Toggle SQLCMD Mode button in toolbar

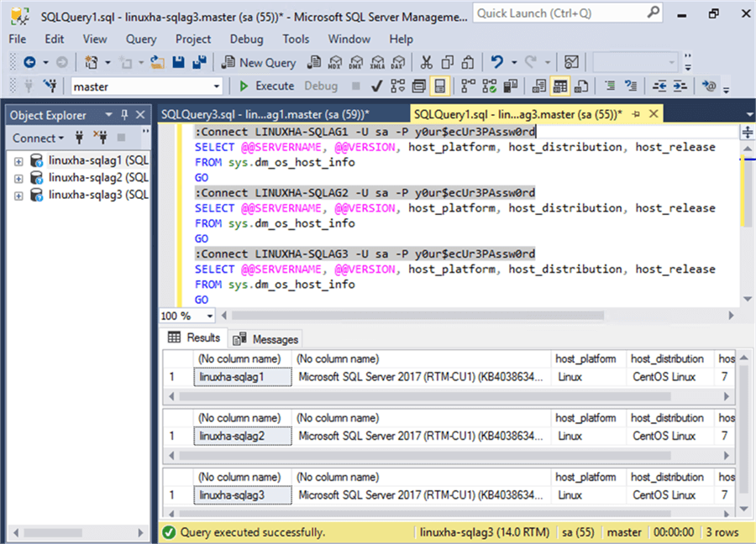tap(438, 86)
